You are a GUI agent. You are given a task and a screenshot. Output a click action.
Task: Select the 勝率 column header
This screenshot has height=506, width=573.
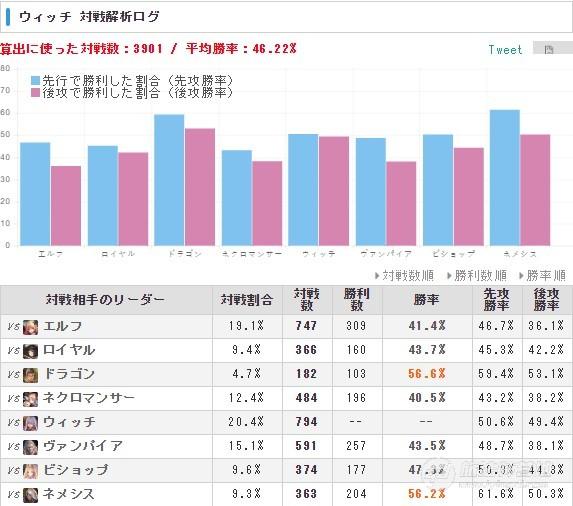[426, 300]
